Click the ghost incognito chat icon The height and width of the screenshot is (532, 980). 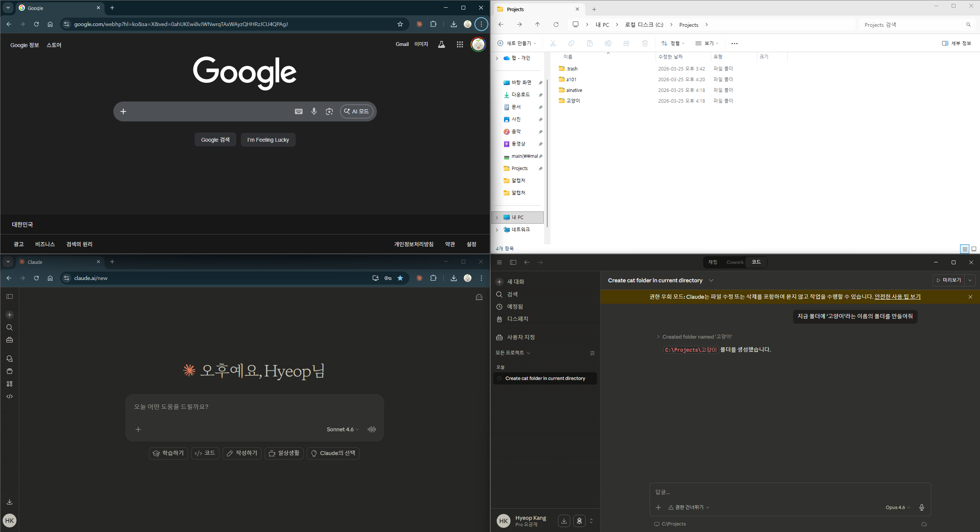point(479,297)
